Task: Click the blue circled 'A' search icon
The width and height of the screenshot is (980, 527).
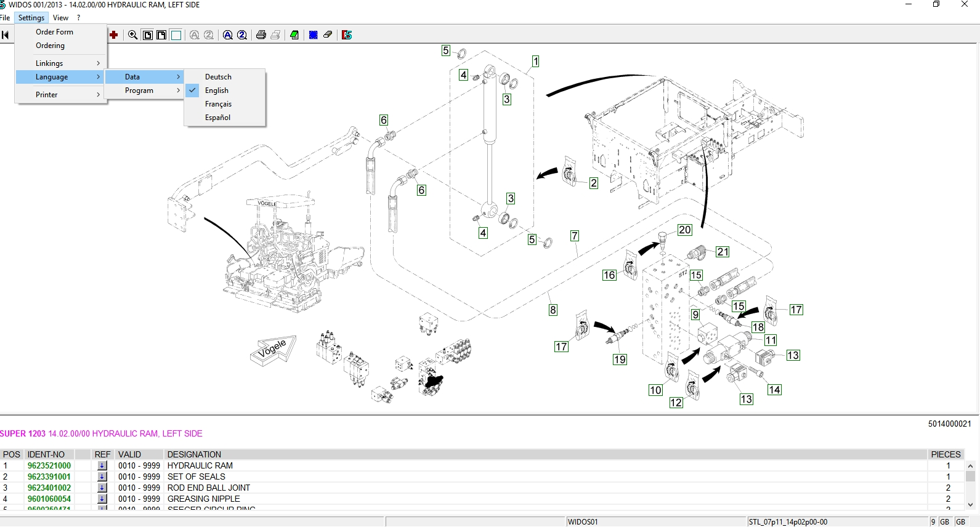Action: [227, 35]
